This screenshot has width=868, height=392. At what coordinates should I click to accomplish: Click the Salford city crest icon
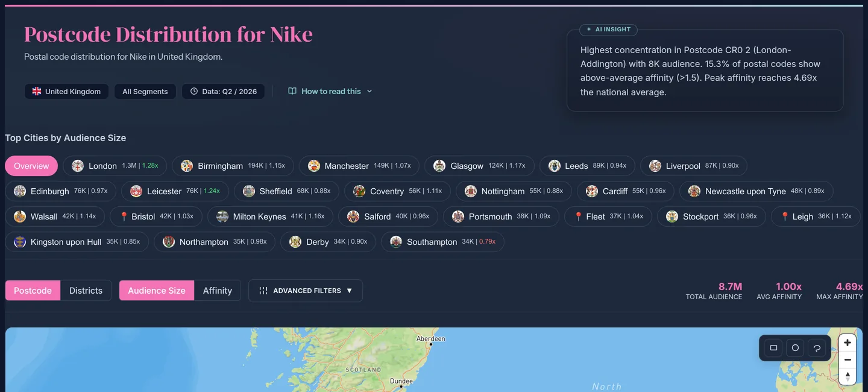coord(353,217)
